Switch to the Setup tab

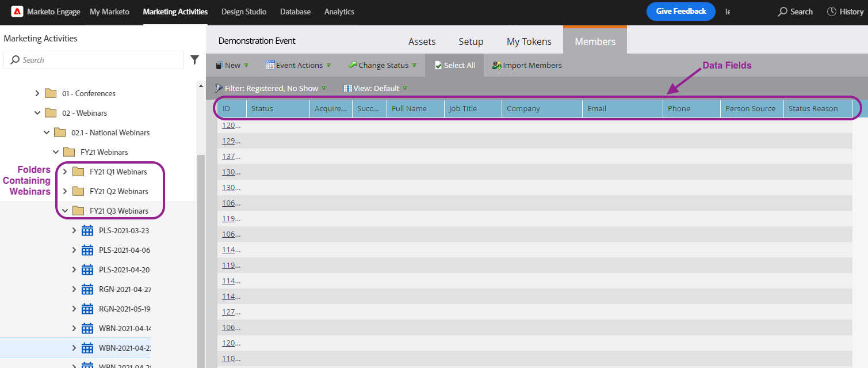pyautogui.click(x=471, y=41)
